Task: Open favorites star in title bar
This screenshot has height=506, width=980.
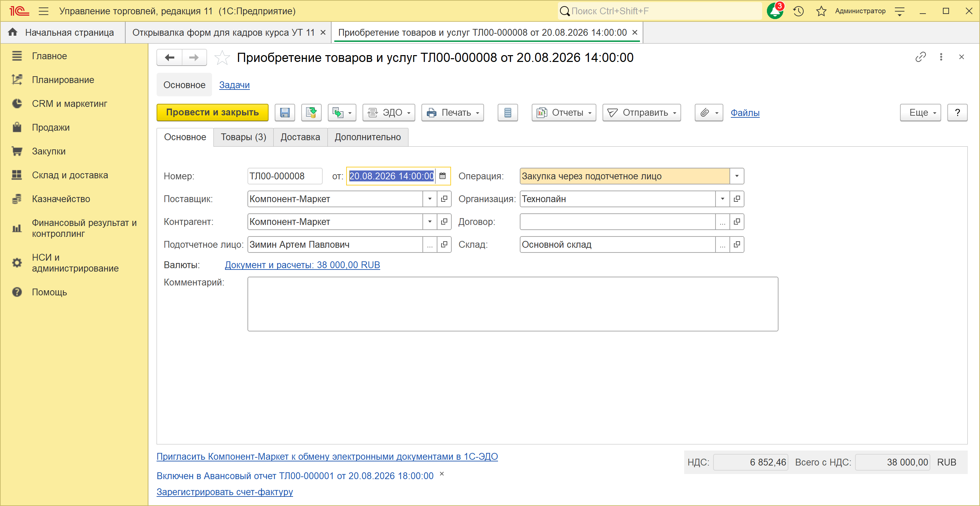Action: tap(821, 11)
